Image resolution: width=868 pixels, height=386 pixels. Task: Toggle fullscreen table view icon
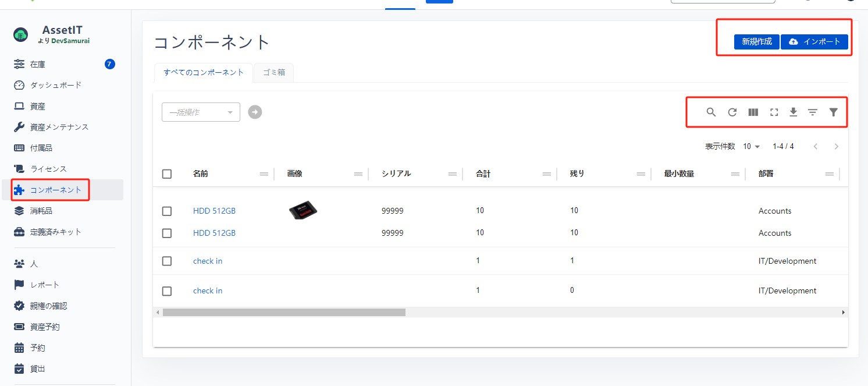tap(774, 112)
